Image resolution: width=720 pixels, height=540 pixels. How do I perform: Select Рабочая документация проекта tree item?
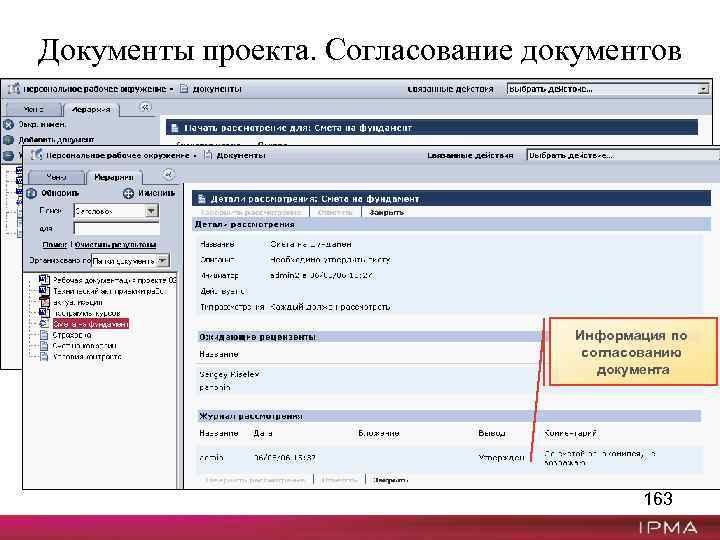click(x=114, y=280)
